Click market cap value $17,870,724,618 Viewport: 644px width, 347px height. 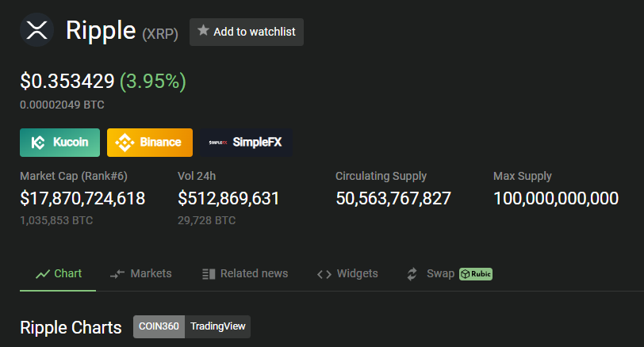coord(82,199)
